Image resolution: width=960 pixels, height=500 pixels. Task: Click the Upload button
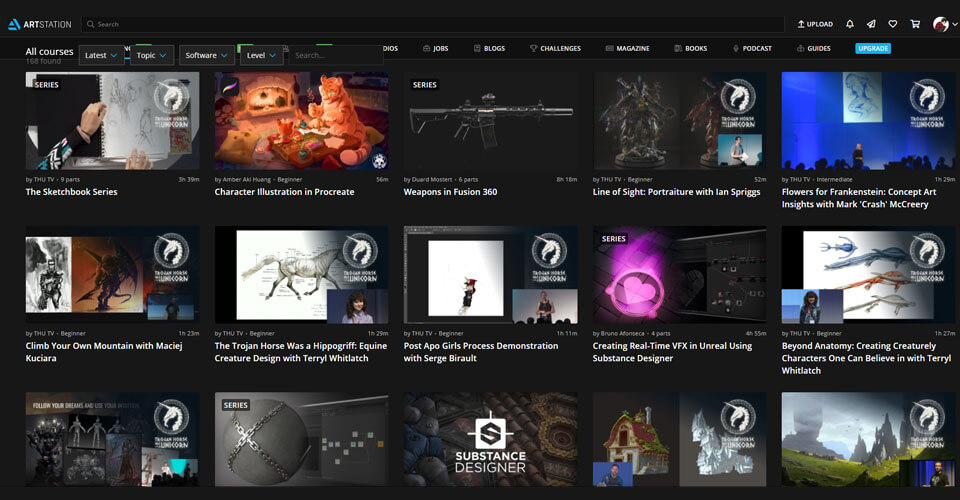(815, 24)
